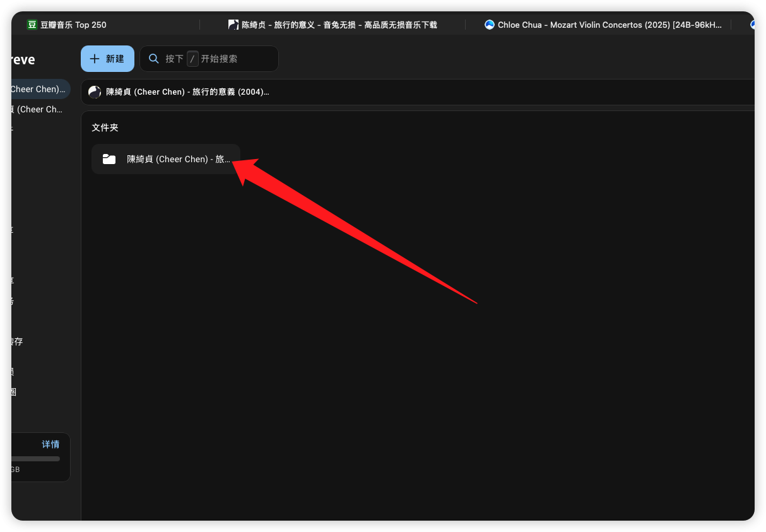Click the Cloudreve logo text in sidebar
Viewport: 766px width, 532px height.
[x=23, y=60]
